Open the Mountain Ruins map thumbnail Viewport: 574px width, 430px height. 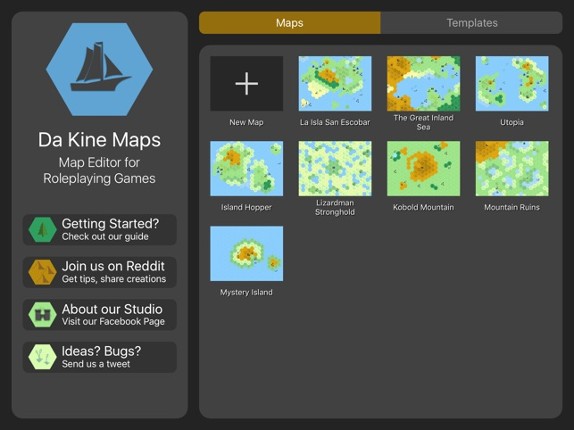click(512, 168)
